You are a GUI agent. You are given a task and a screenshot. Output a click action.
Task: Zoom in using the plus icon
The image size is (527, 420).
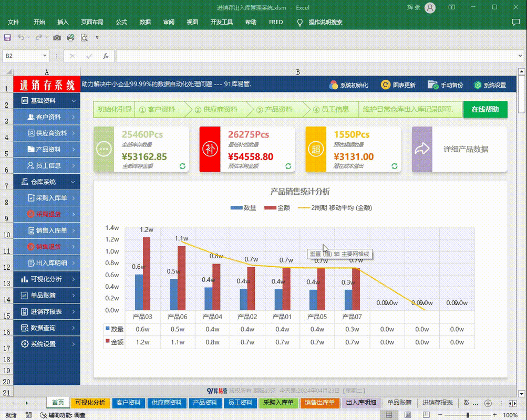[495, 415]
